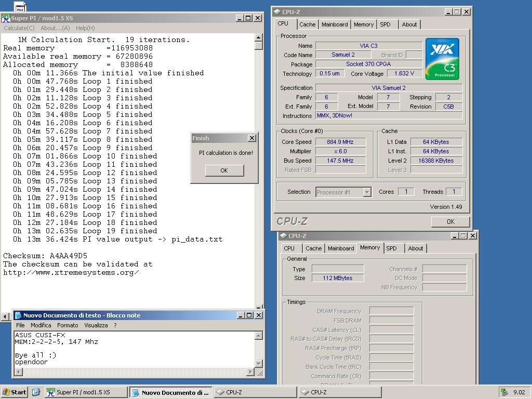Close the Finish dialog with X
Viewport: 532px width, 399px height.
click(252, 138)
